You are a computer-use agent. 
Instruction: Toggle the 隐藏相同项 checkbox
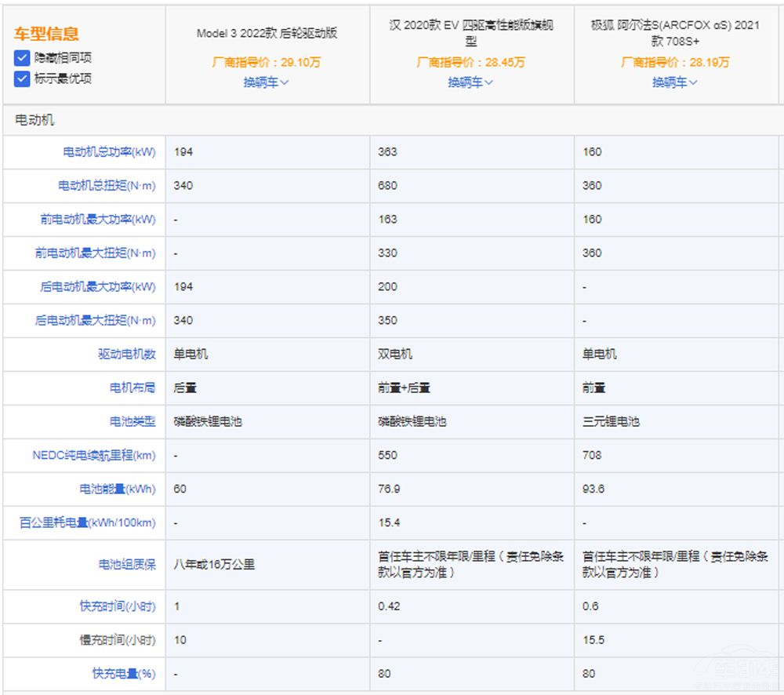[22, 58]
